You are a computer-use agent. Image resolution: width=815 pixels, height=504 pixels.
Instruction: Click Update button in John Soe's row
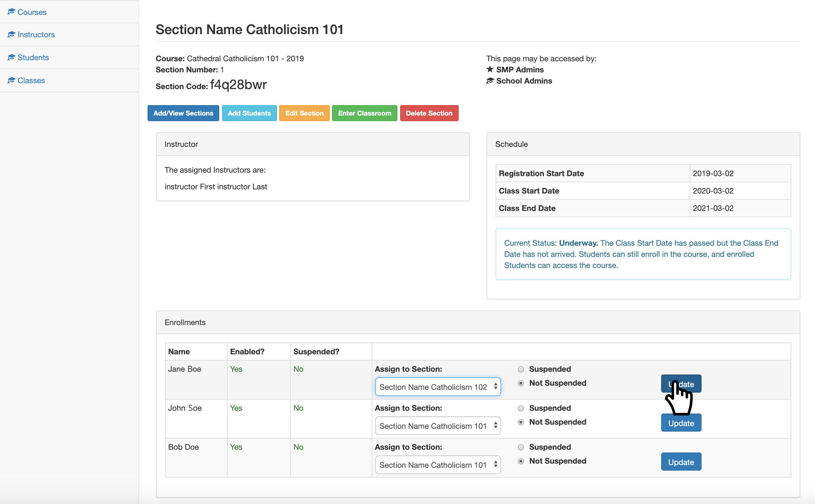coord(681,423)
